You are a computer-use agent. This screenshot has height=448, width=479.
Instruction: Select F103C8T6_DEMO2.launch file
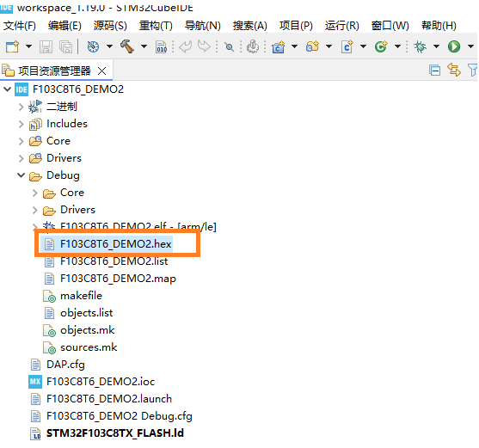click(x=109, y=399)
